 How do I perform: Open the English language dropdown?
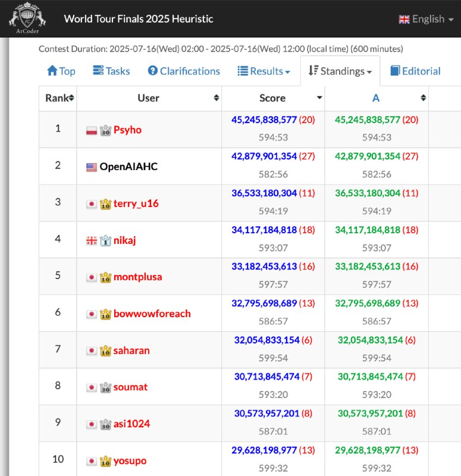coord(426,19)
